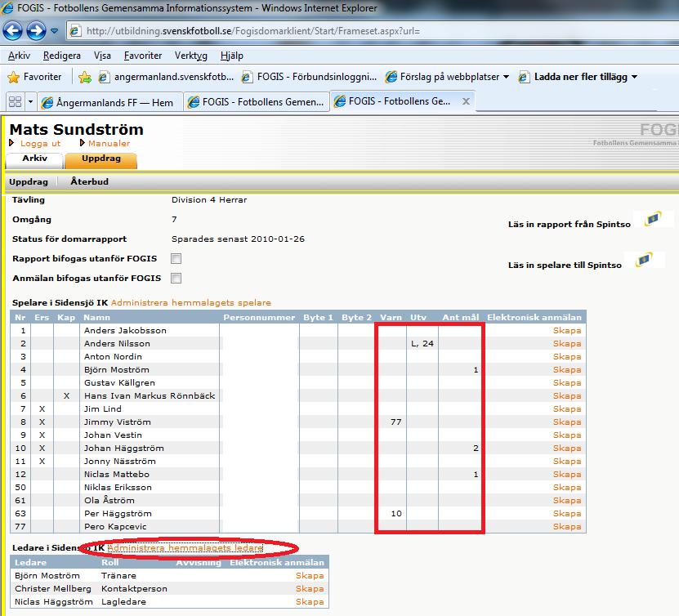Image resolution: width=679 pixels, height=616 pixels.
Task: Click the Ant mål value 2 for Johan Häggström
Action: click(x=476, y=448)
